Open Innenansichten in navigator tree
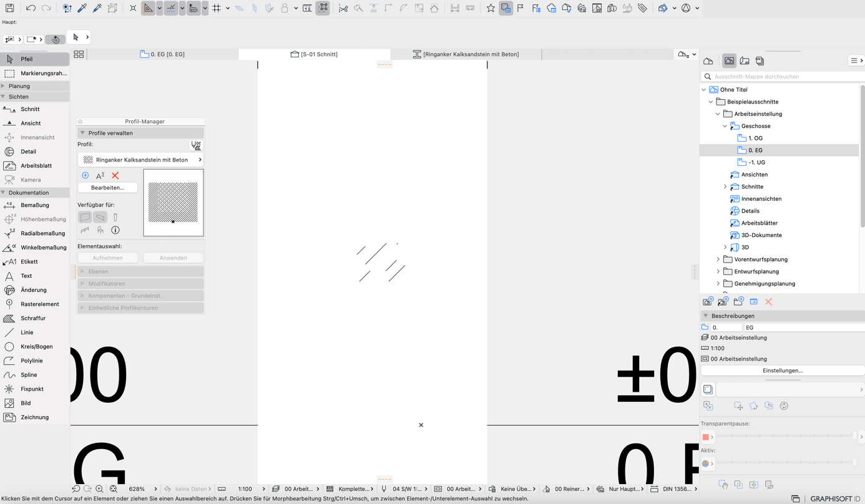The height and width of the screenshot is (504, 865). click(761, 199)
